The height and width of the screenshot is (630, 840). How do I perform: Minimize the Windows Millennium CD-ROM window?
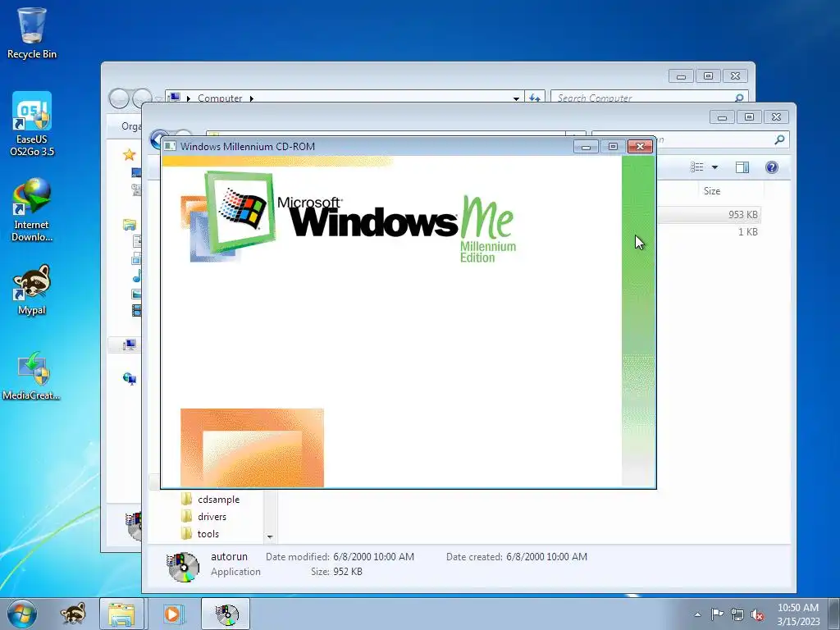586,146
